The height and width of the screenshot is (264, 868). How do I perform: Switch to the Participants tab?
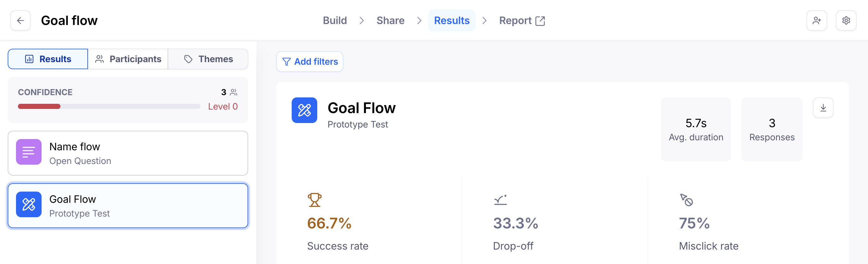128,59
